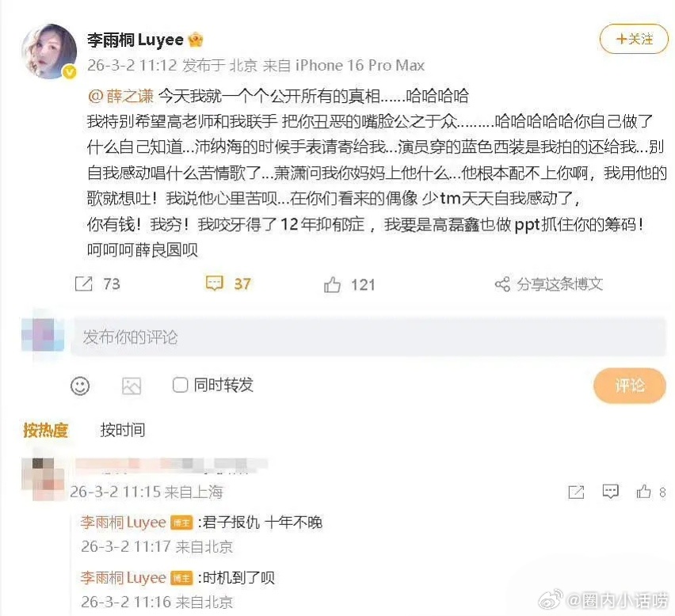Click the repost icon showing 73
675x616 pixels.
coord(83,284)
